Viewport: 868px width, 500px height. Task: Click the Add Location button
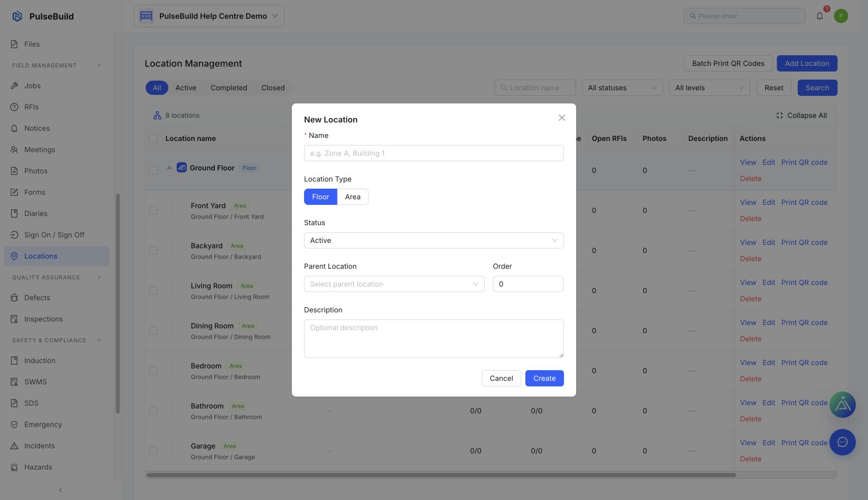point(807,63)
